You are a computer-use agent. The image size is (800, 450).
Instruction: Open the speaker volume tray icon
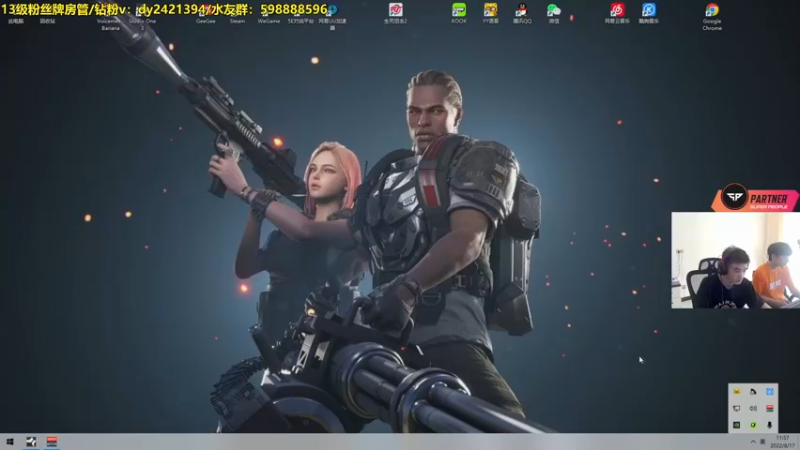tap(753, 408)
